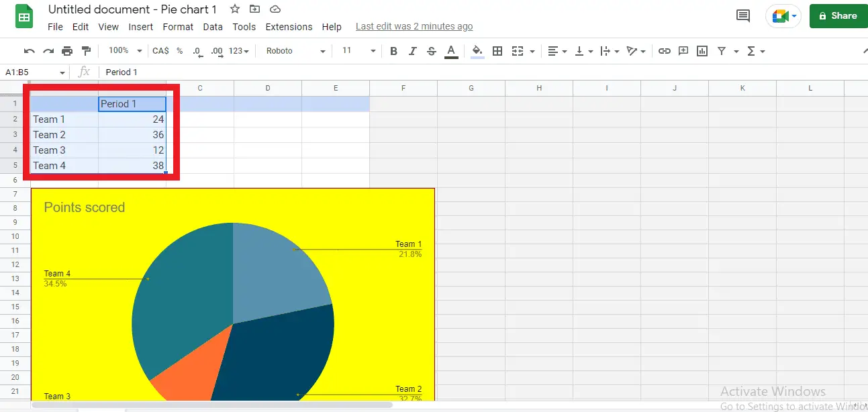Open the font family dropdown

pyautogui.click(x=293, y=50)
